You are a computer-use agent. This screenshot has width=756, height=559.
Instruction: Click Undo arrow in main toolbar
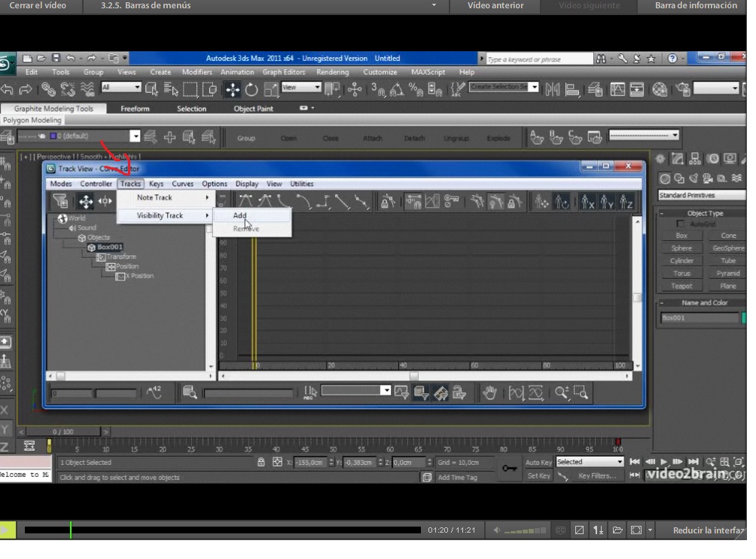(x=8, y=89)
